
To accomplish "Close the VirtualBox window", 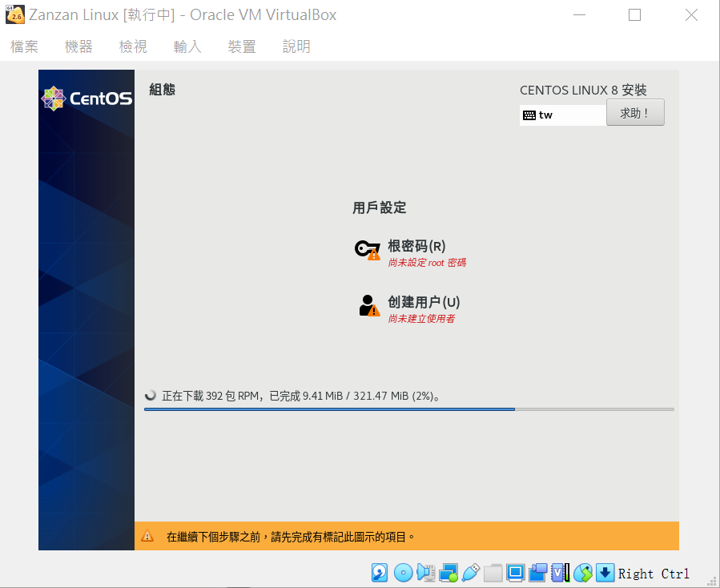I will point(691,15).
